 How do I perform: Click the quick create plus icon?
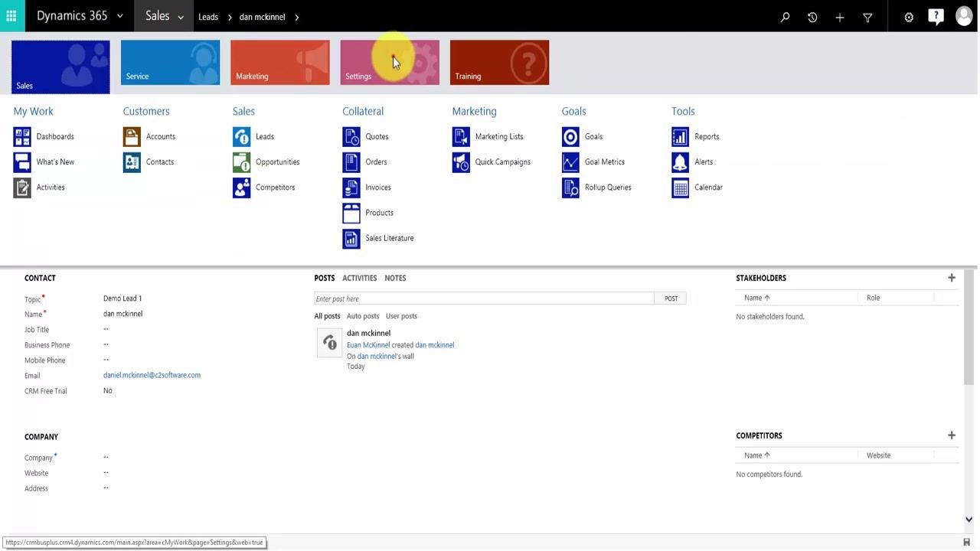[x=840, y=17]
